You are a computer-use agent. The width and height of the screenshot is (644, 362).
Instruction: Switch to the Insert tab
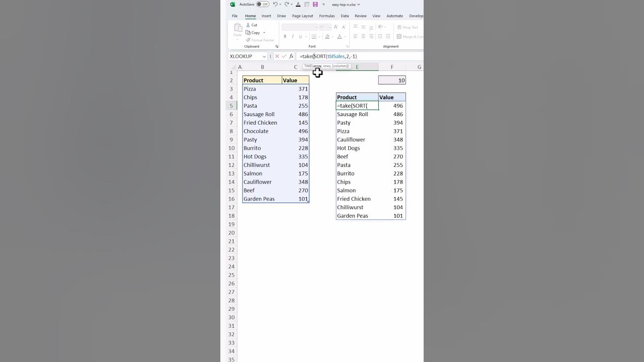pyautogui.click(x=266, y=16)
